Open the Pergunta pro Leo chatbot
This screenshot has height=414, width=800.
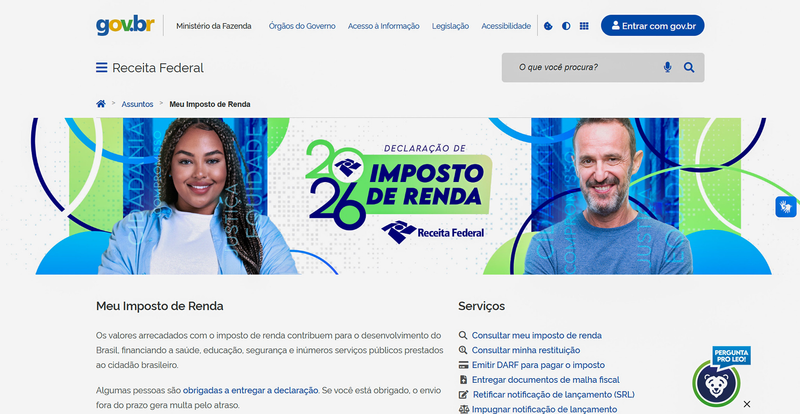click(720, 378)
